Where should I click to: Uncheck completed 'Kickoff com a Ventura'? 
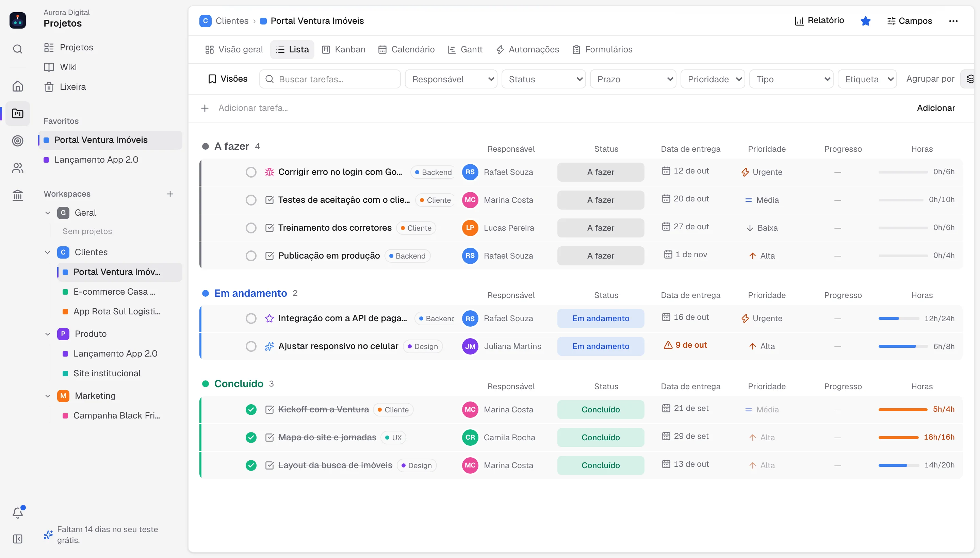[x=251, y=410]
